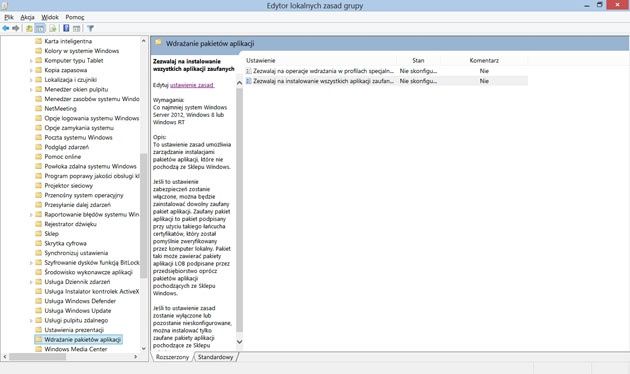Select Poczta systemu Windows tree item
The image size is (630, 374).
78,137
